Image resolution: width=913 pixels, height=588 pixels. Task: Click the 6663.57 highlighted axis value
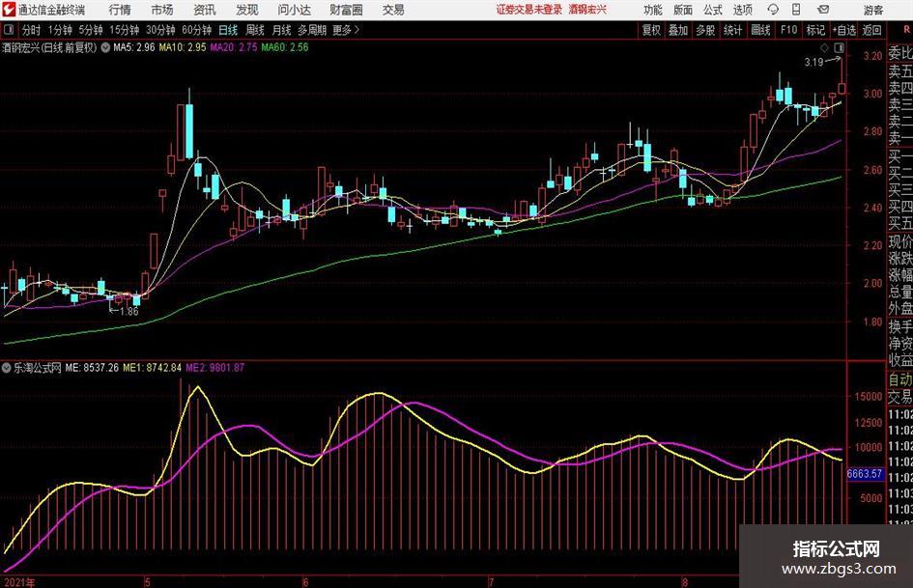click(865, 474)
